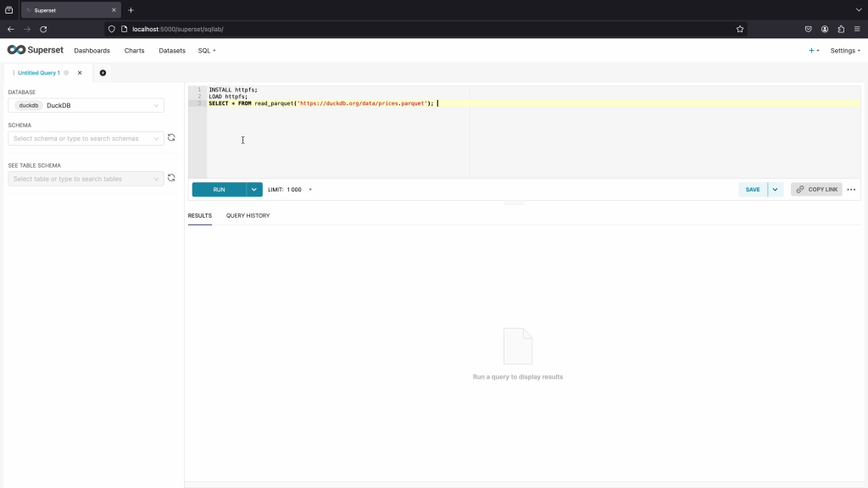Bookmark this page with the star icon
Image resolution: width=868 pixels, height=488 pixels.
tap(740, 29)
